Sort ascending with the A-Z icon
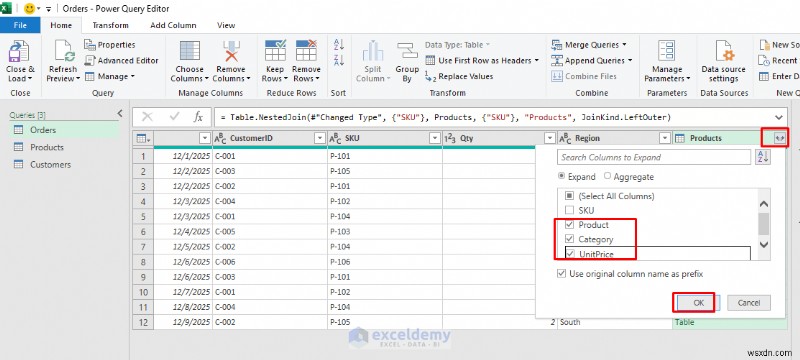The height and width of the screenshot is (360, 800). [338, 44]
